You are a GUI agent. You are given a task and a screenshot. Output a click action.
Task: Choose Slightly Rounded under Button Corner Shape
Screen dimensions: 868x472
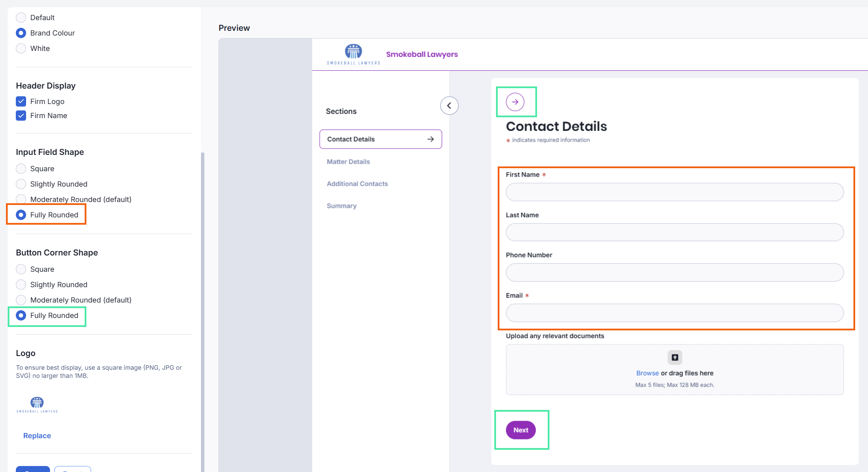[21, 285]
